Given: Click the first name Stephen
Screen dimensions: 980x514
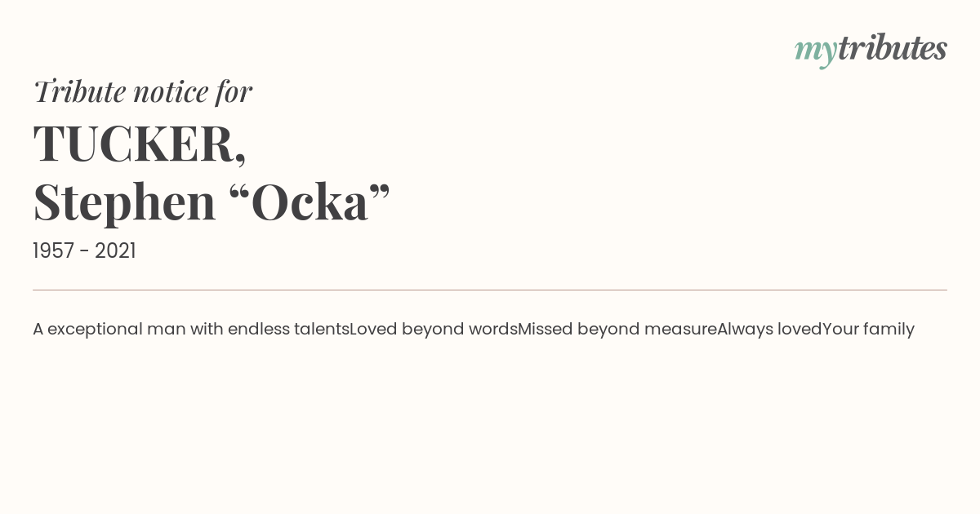Looking at the screenshot, I should point(124,202).
